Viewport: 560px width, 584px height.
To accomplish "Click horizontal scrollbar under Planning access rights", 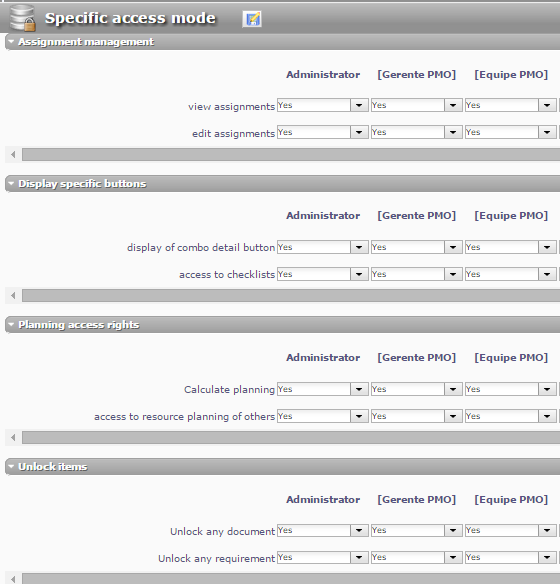I will coord(291,438).
